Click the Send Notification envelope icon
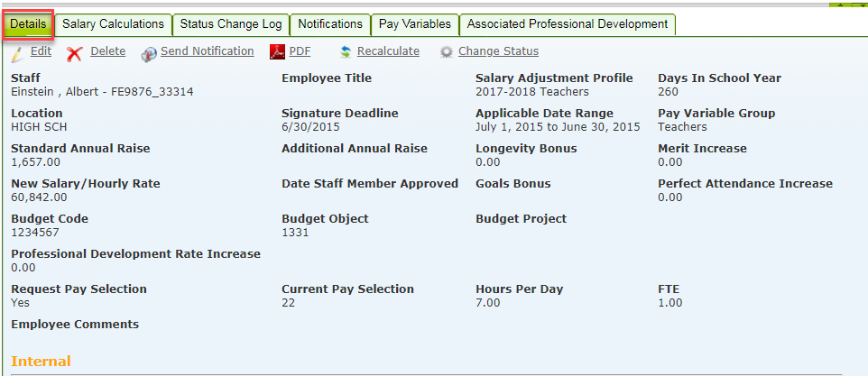 click(x=150, y=53)
